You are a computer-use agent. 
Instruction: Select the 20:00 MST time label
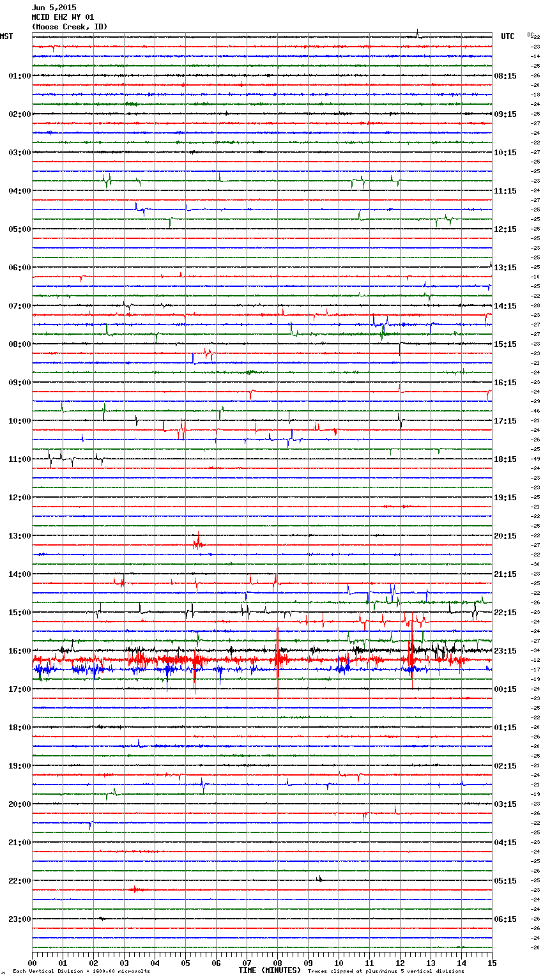(20, 804)
